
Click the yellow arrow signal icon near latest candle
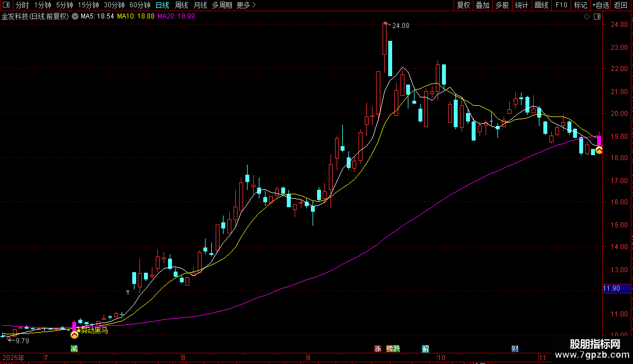(599, 150)
